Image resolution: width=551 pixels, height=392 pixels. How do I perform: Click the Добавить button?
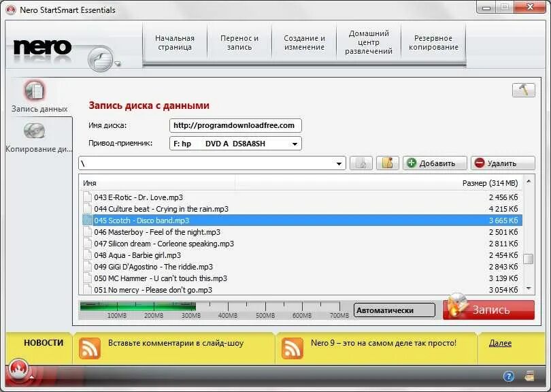[x=435, y=163]
